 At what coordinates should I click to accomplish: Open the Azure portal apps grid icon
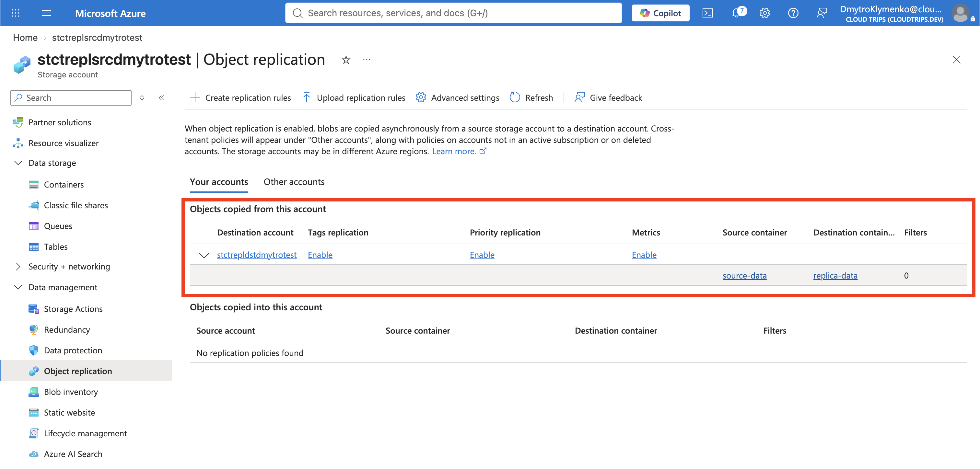click(16, 13)
